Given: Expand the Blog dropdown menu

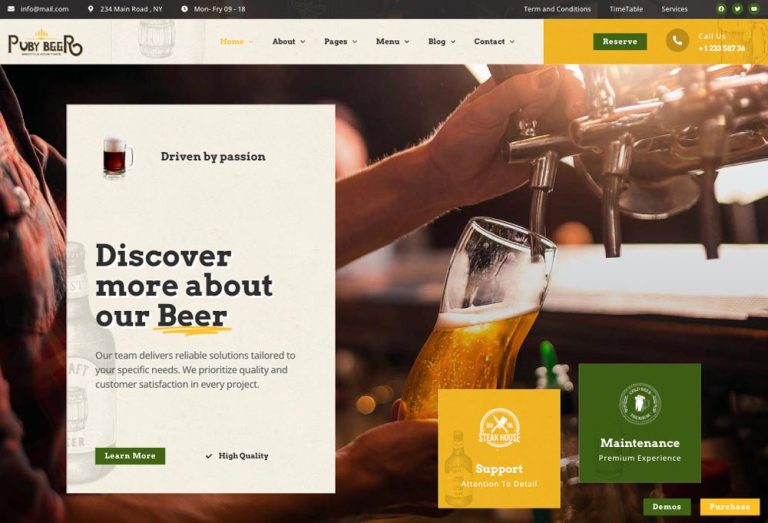Looking at the screenshot, I should point(441,42).
